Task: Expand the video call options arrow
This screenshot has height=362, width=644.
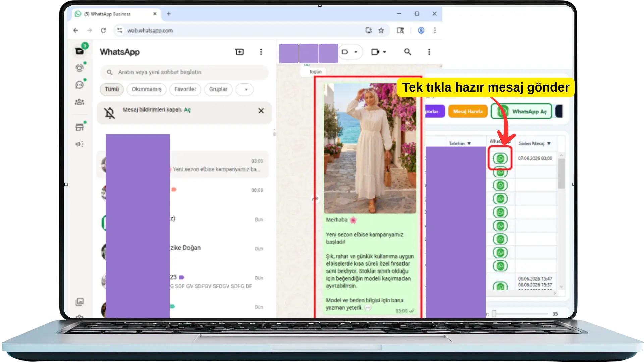Action: point(385,52)
